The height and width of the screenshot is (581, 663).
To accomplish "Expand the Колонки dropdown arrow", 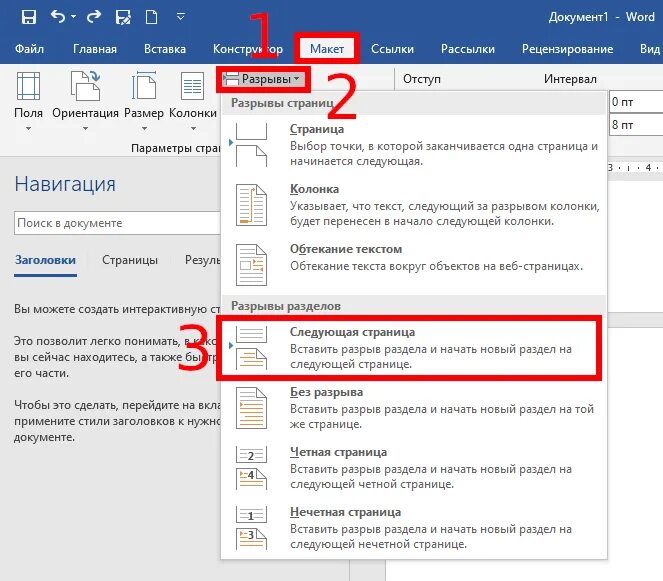I will [x=193, y=128].
